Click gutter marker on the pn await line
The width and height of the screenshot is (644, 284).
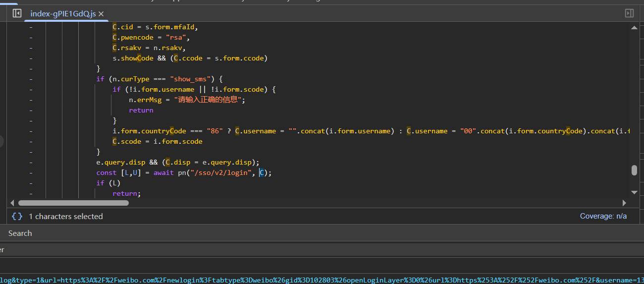point(31,172)
